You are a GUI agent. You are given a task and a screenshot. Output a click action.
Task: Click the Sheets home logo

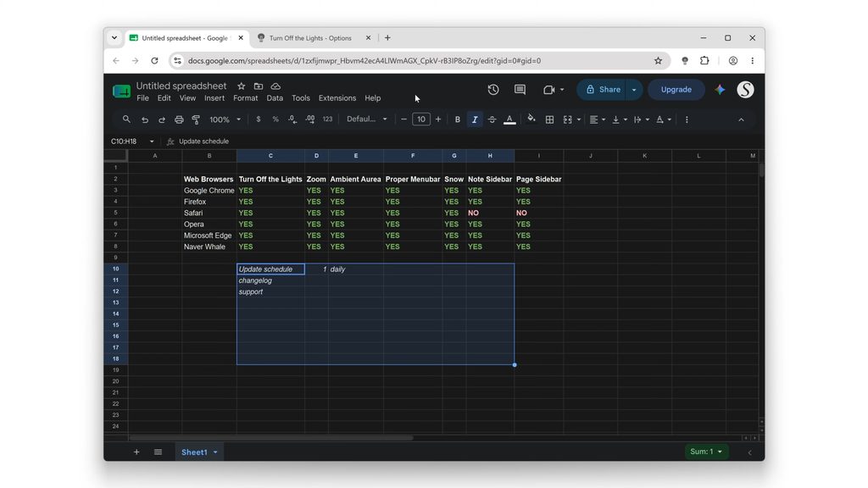(121, 91)
